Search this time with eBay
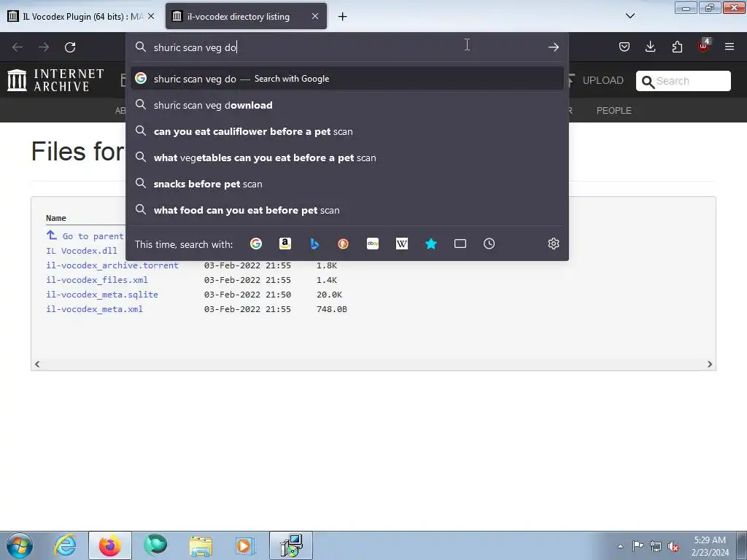This screenshot has width=747, height=560. [373, 244]
